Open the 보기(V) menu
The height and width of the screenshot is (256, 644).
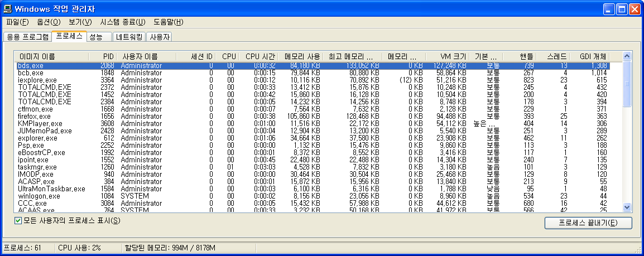(80, 22)
